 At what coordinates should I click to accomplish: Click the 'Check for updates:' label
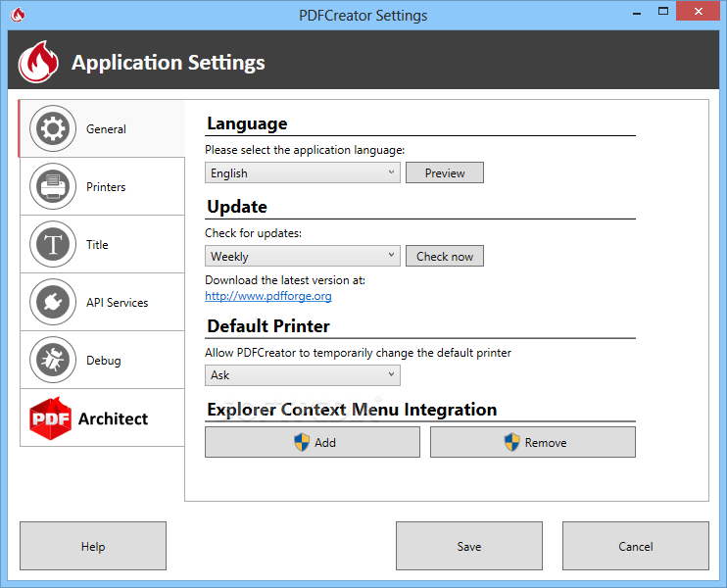(253, 233)
